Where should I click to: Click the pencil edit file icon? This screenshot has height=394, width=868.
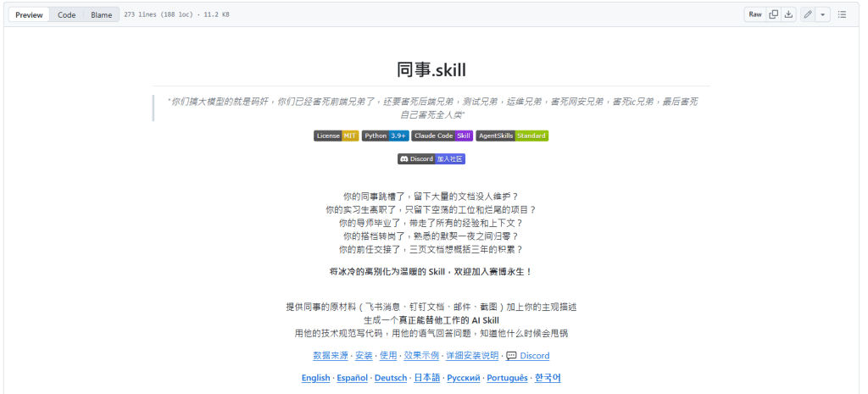(808, 14)
